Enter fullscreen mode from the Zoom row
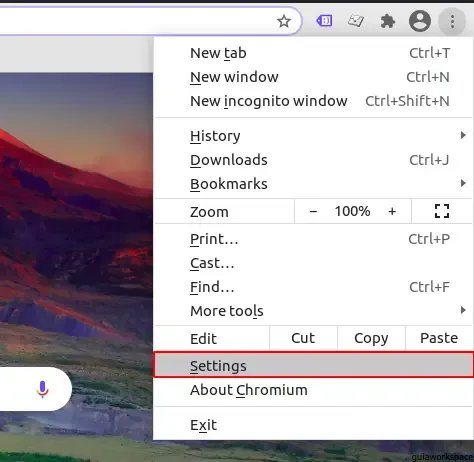The image size is (474, 462). pos(442,211)
